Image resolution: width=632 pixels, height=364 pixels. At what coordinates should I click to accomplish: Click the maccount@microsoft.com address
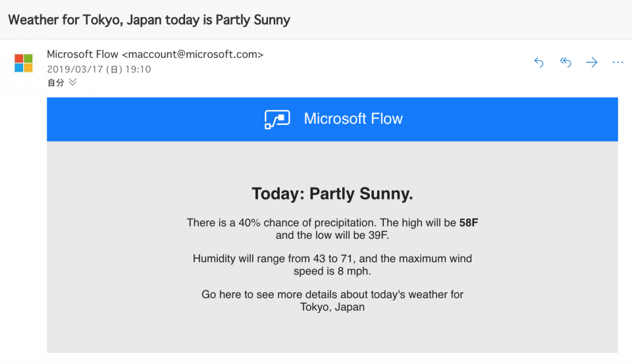pyautogui.click(x=193, y=55)
